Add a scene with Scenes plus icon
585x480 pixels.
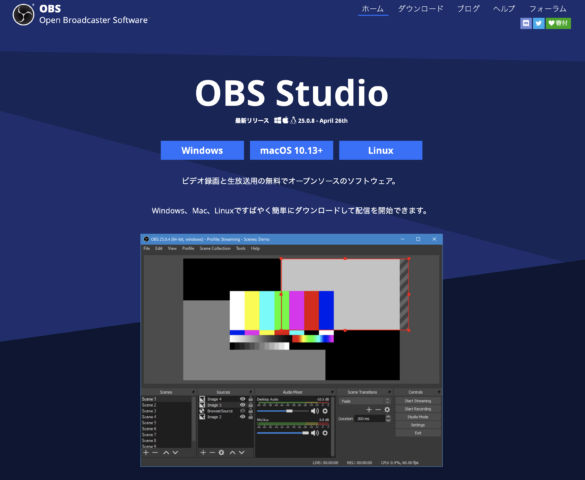coord(146,452)
